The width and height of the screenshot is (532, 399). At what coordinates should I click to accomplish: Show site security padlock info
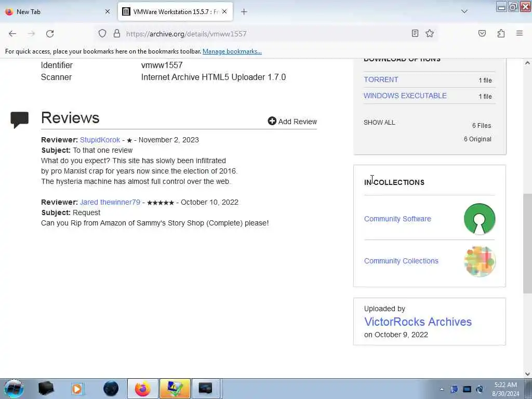click(117, 33)
